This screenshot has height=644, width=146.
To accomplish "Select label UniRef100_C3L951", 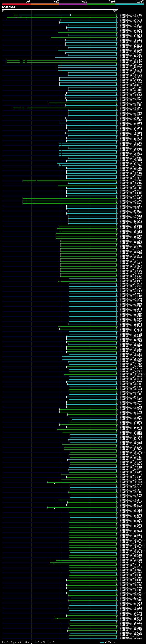I will click(x=131, y=241).
